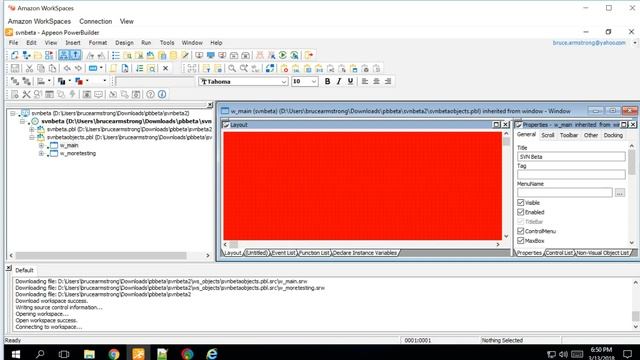Image resolution: width=640 pixels, height=360 pixels.
Task: Click the Tab Order toolbar icon
Action: pos(140,68)
